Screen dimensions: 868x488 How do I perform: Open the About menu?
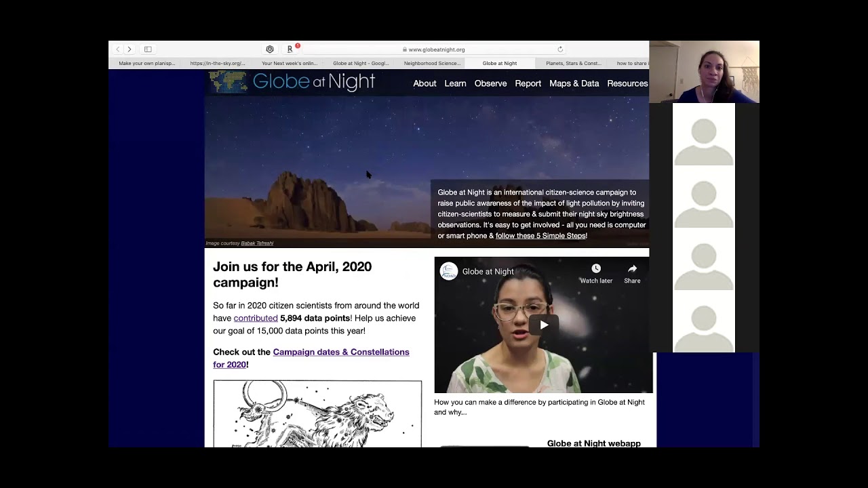click(x=425, y=83)
